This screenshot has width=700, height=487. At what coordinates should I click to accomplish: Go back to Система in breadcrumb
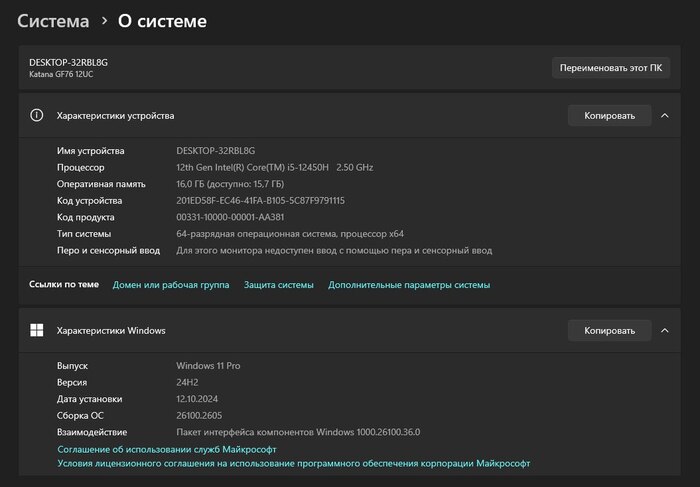coord(52,20)
